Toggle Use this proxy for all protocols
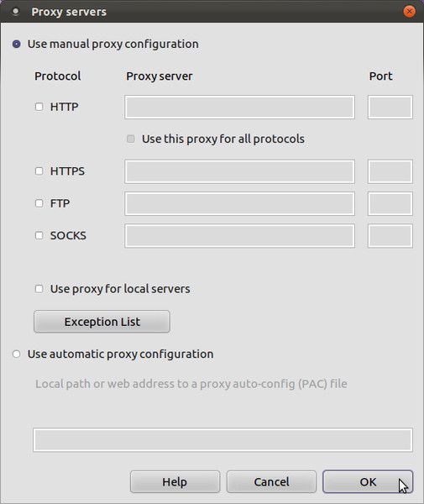 tap(131, 139)
